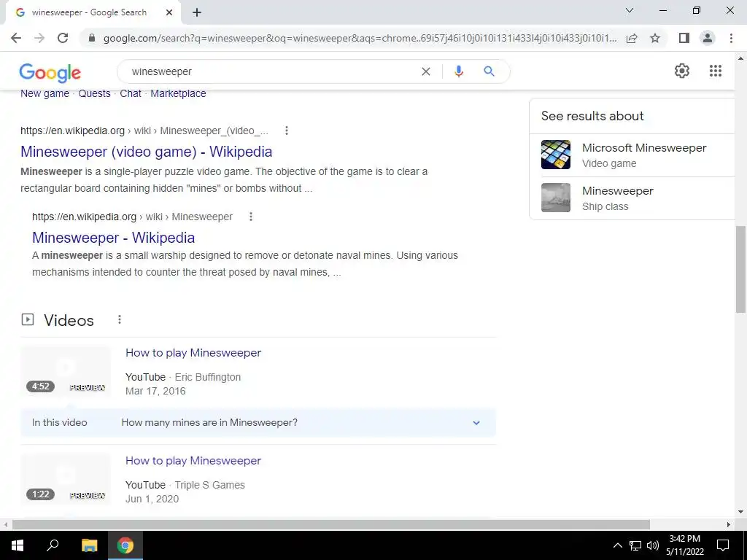Click the vertical page scrollbar thumb
This screenshot has height=560, width=747.
tap(741, 270)
